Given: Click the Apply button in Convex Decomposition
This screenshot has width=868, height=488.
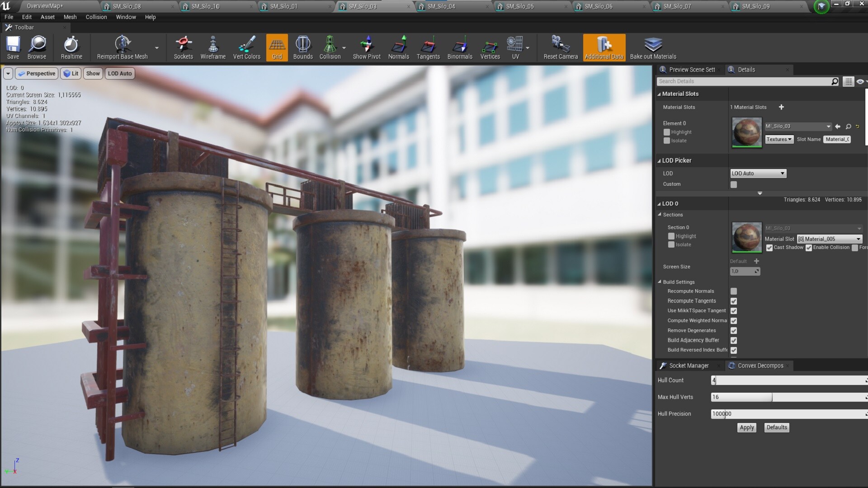Looking at the screenshot, I should pyautogui.click(x=746, y=427).
